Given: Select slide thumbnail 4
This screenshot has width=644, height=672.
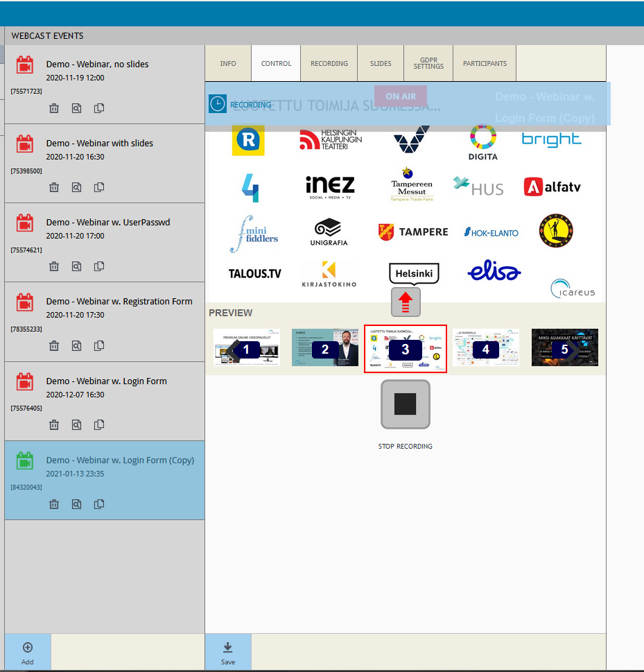Looking at the screenshot, I should pos(485,347).
